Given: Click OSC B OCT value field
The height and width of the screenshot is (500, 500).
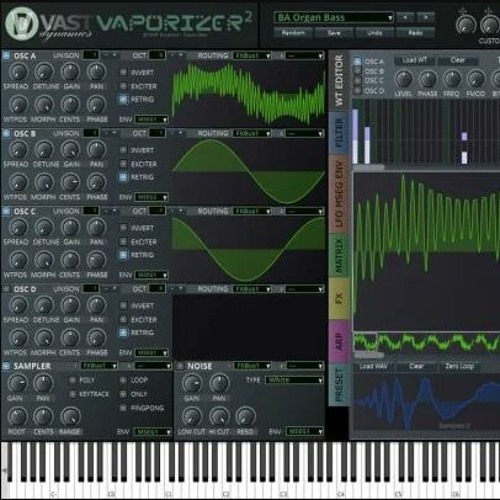Looking at the screenshot, I should tap(157, 133).
